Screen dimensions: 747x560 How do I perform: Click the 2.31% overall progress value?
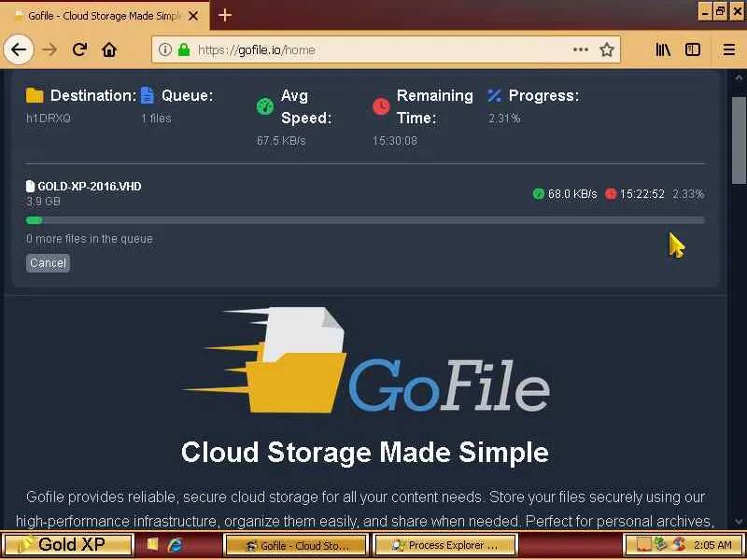coord(504,119)
